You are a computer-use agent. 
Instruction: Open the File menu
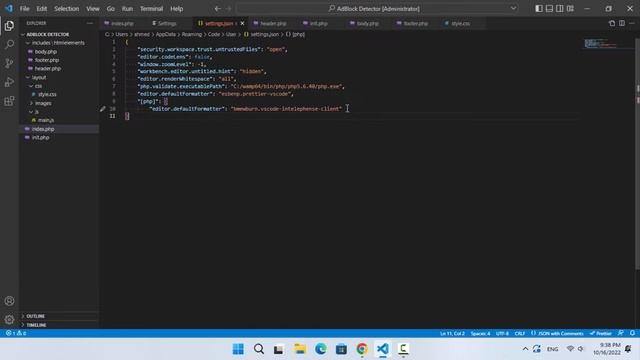point(24,9)
